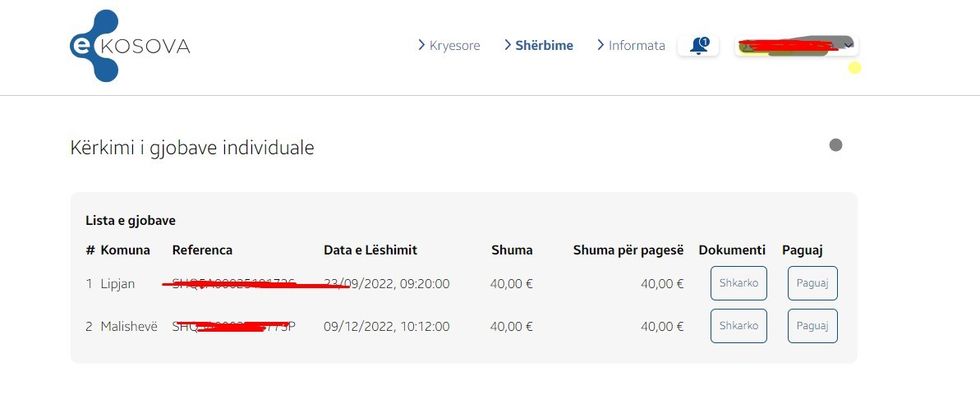Click chevron before Informata
Image resolution: width=980 pixels, height=403 pixels.
click(600, 46)
